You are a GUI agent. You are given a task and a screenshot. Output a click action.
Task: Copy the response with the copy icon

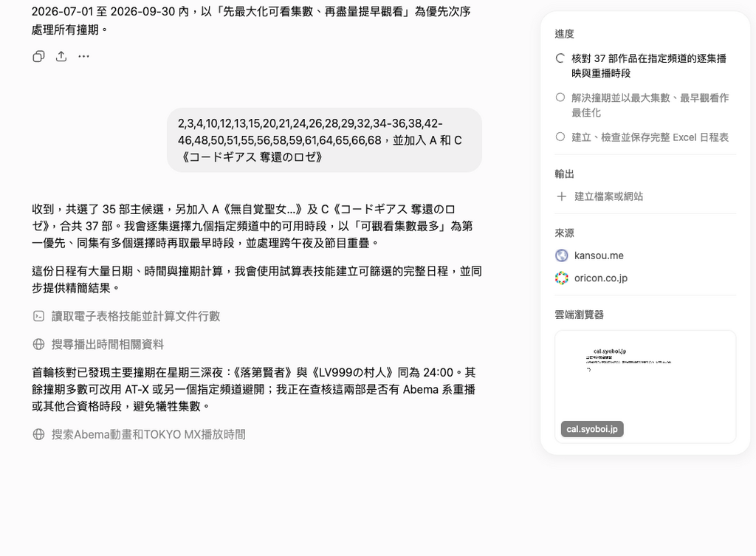38,56
